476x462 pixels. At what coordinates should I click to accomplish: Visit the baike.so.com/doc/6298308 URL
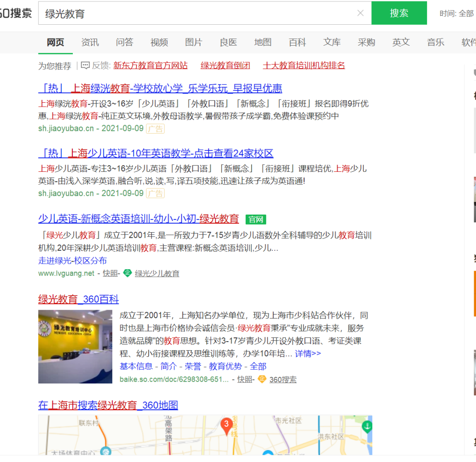(174, 379)
